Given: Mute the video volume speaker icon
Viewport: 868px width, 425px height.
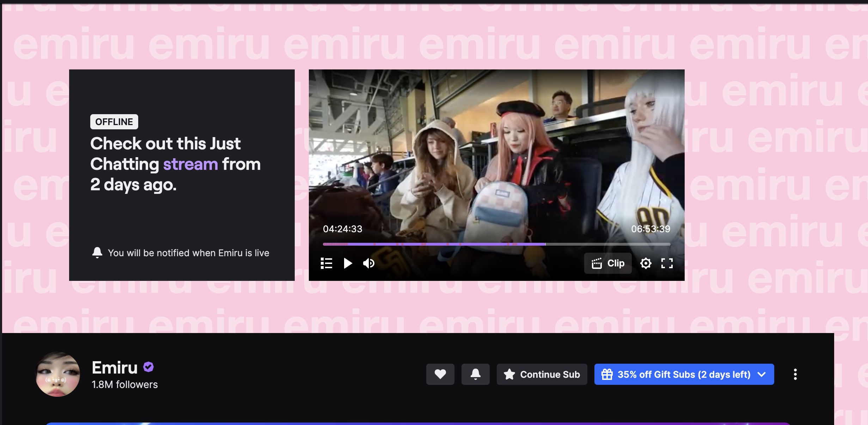Looking at the screenshot, I should (369, 263).
